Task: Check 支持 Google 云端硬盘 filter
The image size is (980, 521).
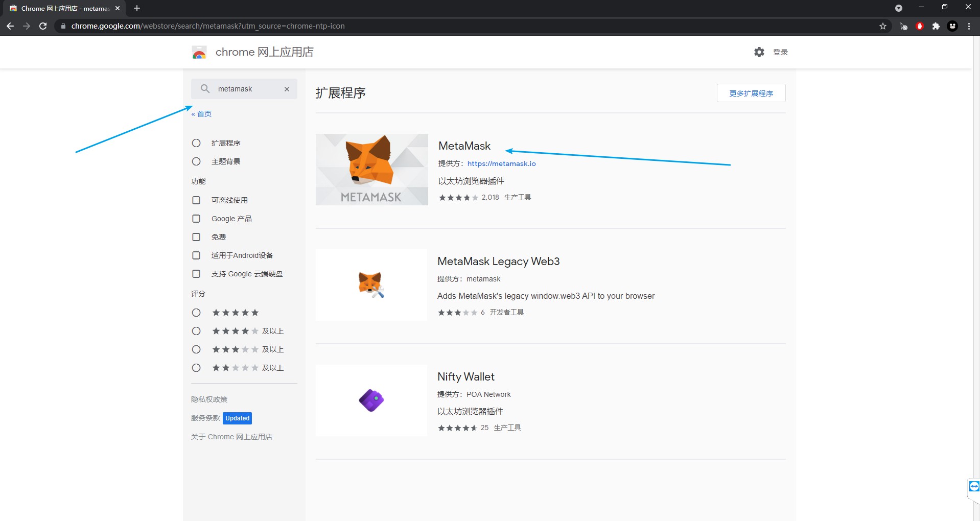Action: coord(196,274)
